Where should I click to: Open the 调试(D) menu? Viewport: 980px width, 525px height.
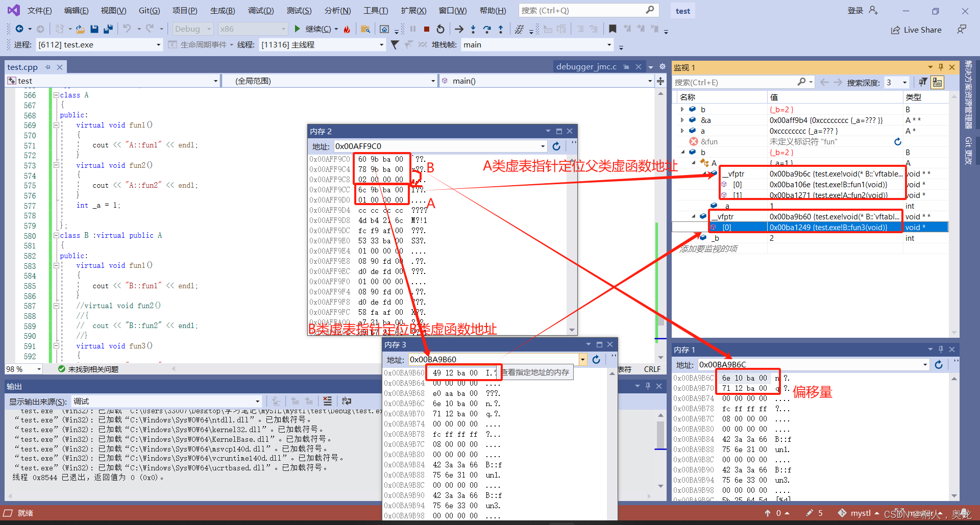(261, 11)
